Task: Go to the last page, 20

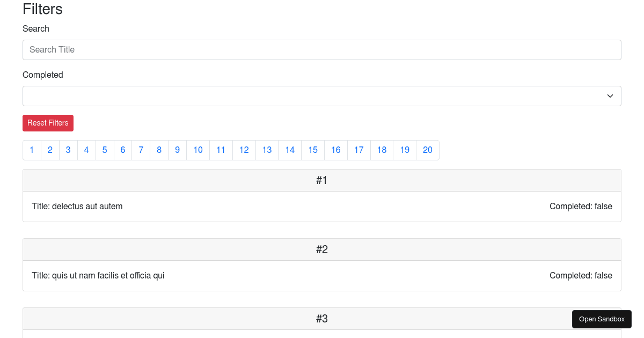Action: pyautogui.click(x=427, y=150)
